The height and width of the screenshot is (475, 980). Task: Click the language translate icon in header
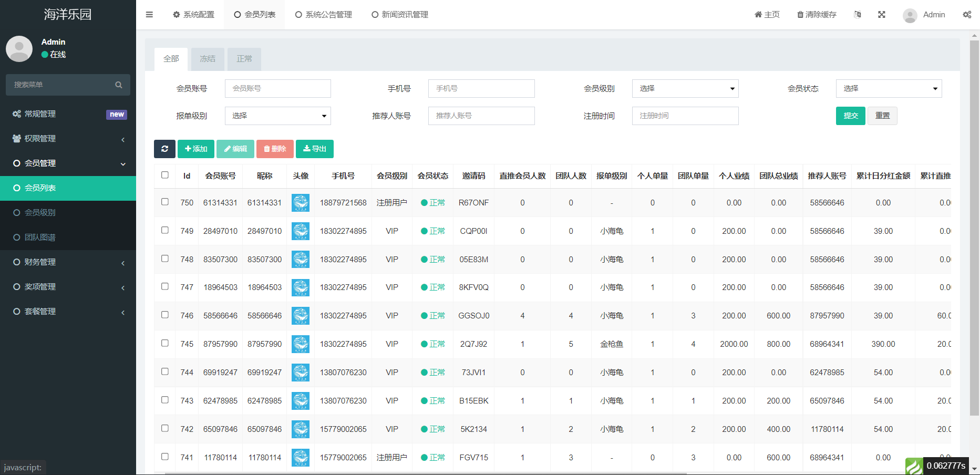[858, 15]
